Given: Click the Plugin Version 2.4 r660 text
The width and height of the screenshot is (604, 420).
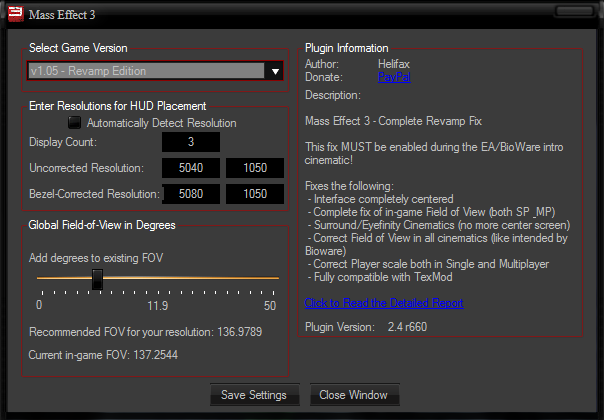Looking at the screenshot, I should click(366, 327).
